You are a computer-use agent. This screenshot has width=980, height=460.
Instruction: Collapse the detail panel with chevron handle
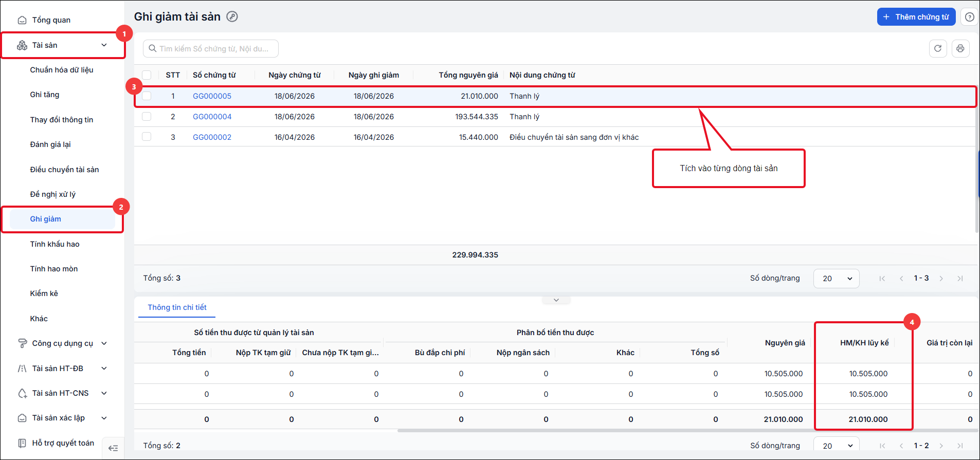pyautogui.click(x=556, y=300)
